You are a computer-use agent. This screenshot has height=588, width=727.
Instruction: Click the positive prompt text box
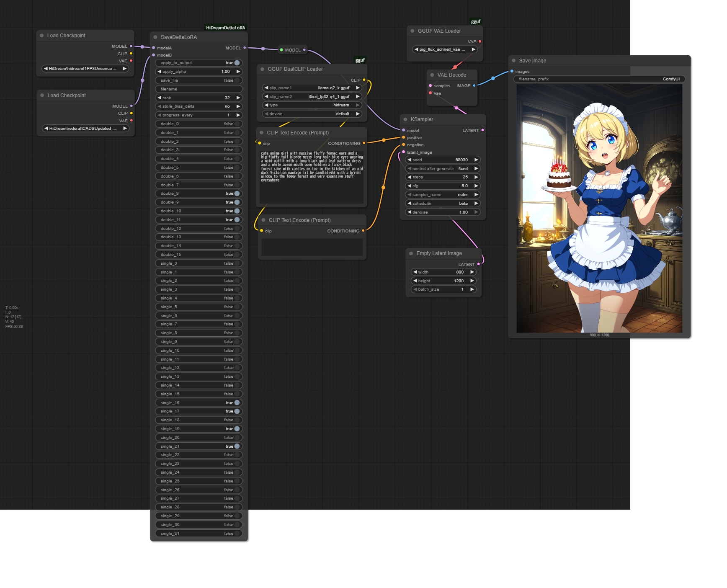(x=312, y=177)
